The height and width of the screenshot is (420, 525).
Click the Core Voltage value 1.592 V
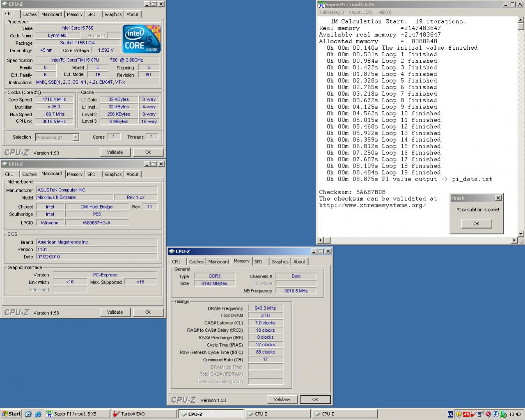pos(106,50)
